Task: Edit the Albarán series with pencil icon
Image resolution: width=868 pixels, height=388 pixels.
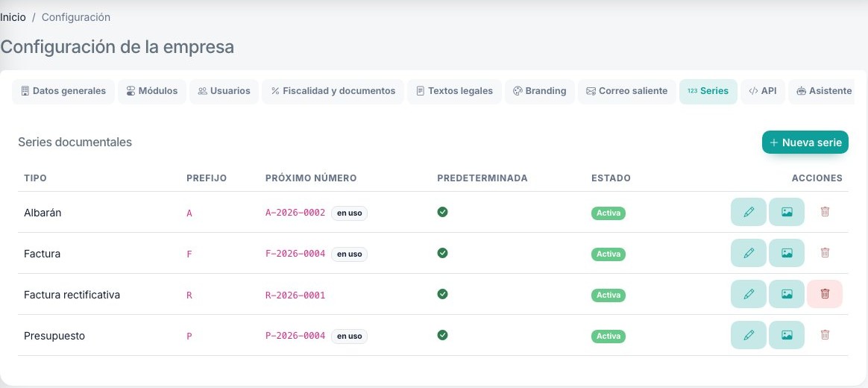Action: (x=749, y=212)
